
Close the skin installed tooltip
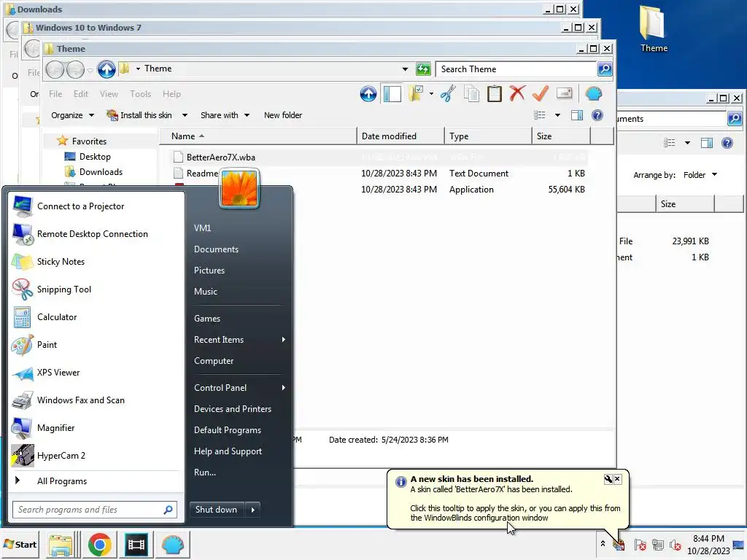(x=617, y=479)
